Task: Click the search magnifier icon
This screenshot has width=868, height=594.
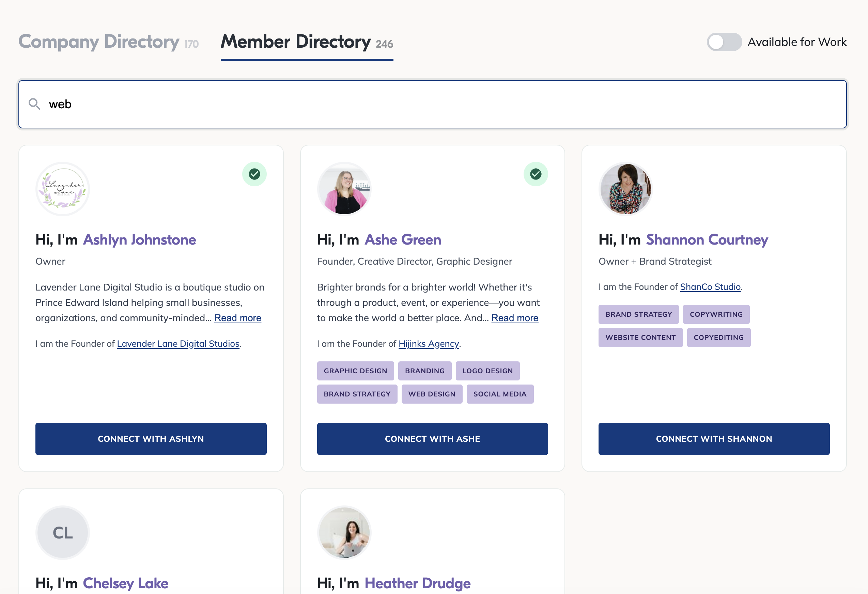Action: (34, 104)
